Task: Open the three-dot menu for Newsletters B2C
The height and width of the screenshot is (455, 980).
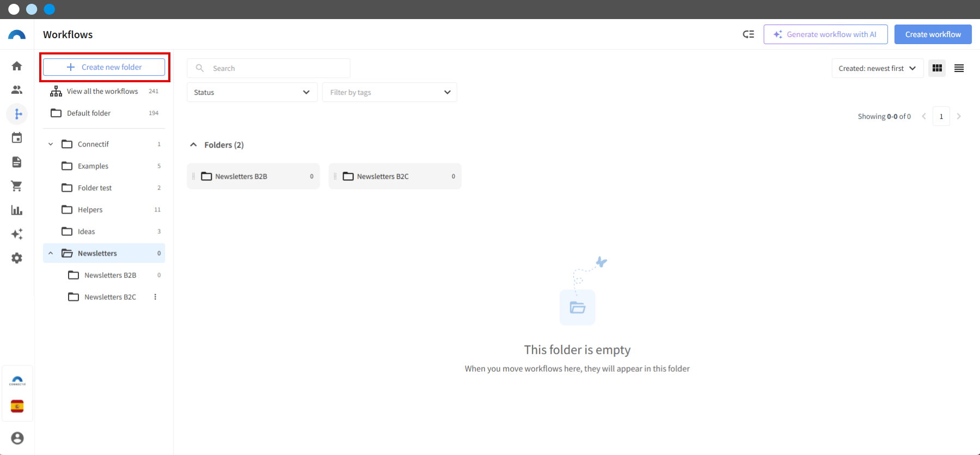Action: [155, 297]
